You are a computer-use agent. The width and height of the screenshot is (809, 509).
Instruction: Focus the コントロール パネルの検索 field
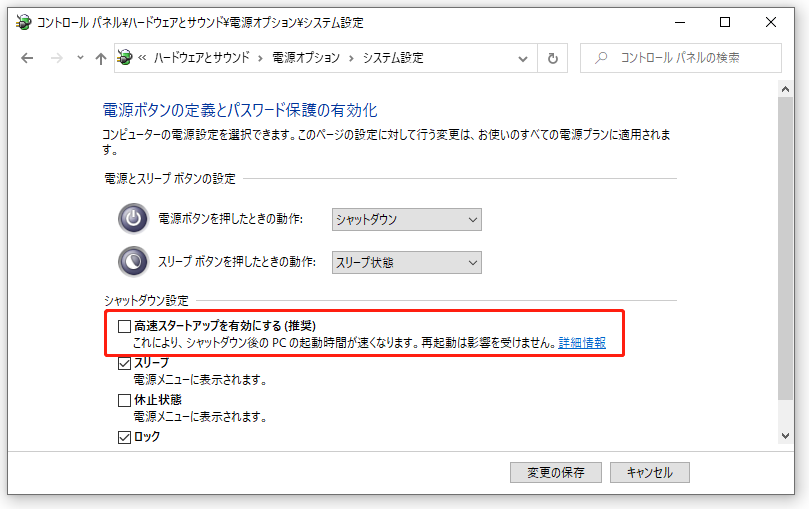(681, 58)
